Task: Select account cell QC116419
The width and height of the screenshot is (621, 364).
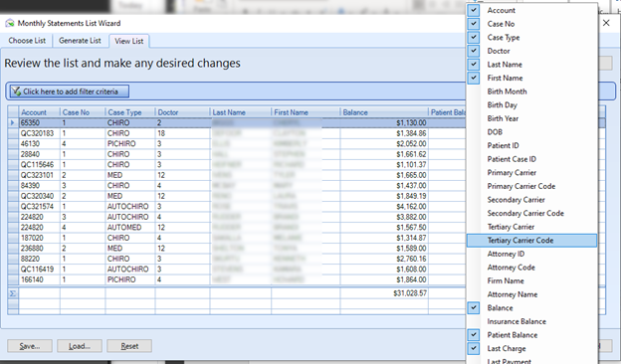Action: click(x=39, y=270)
